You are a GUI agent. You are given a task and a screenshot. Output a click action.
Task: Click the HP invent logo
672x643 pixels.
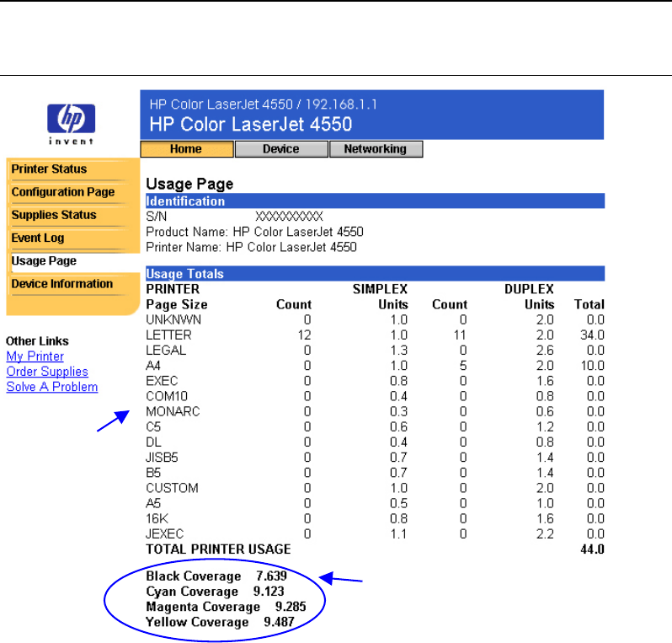pyautogui.click(x=71, y=125)
